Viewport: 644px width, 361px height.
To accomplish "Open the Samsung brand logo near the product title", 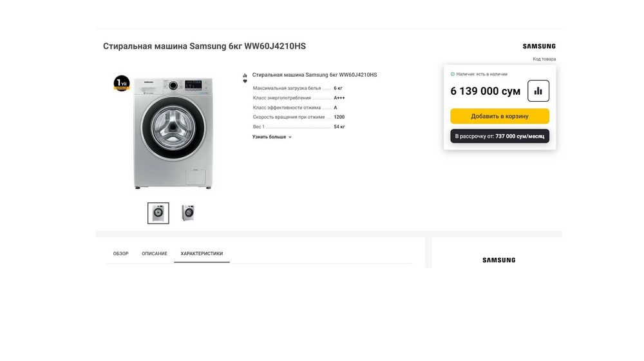I will (x=539, y=46).
